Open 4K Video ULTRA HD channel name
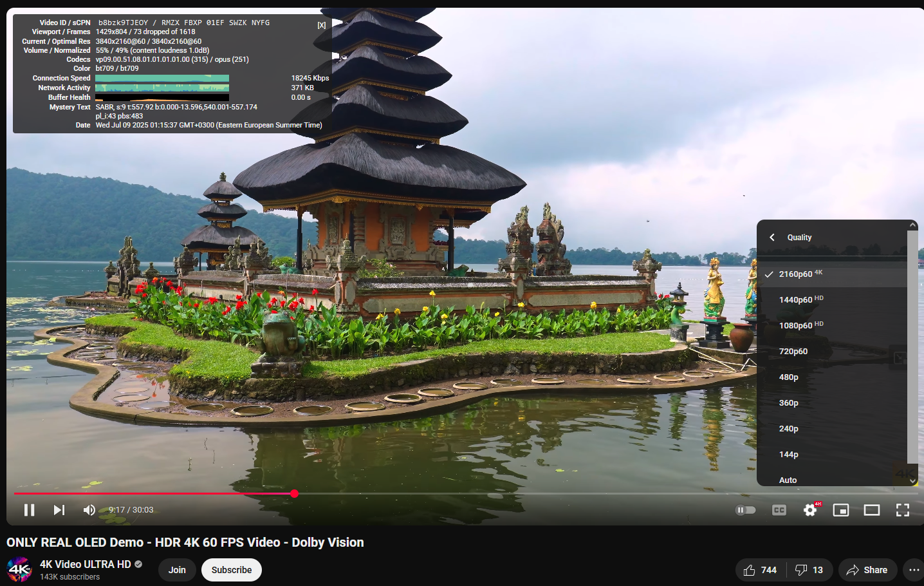 tap(86, 564)
